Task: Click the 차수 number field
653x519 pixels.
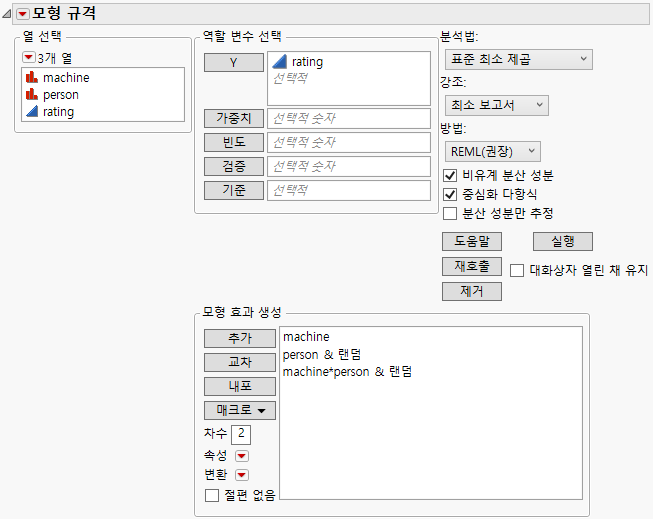Action: 240,434
